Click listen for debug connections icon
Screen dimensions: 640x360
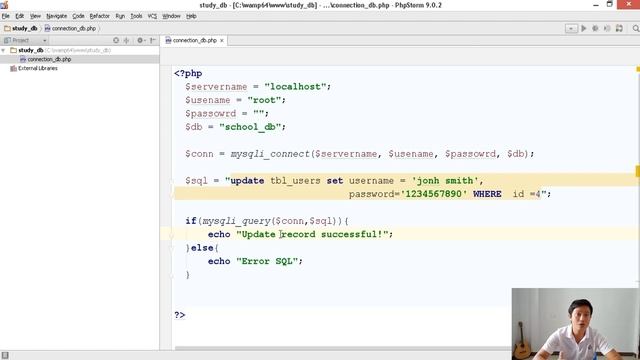coord(607,28)
